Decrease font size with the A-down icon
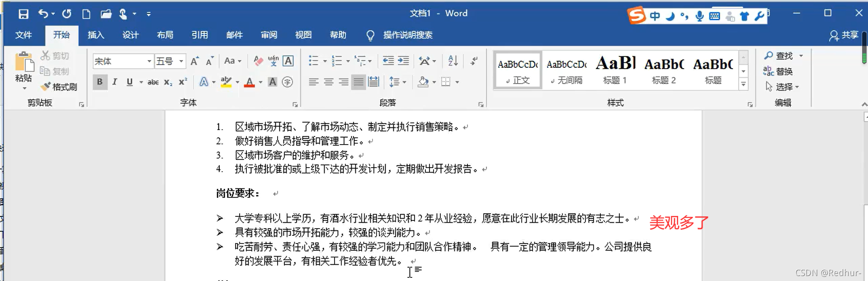Viewport: 868px width, 281px height. 210,61
